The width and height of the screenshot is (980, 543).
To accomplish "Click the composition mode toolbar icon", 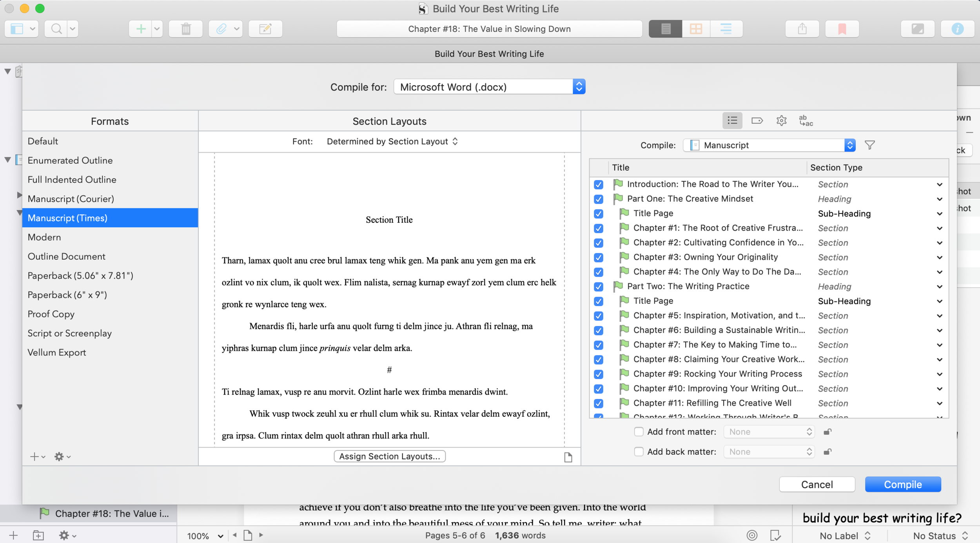I will coord(918,29).
